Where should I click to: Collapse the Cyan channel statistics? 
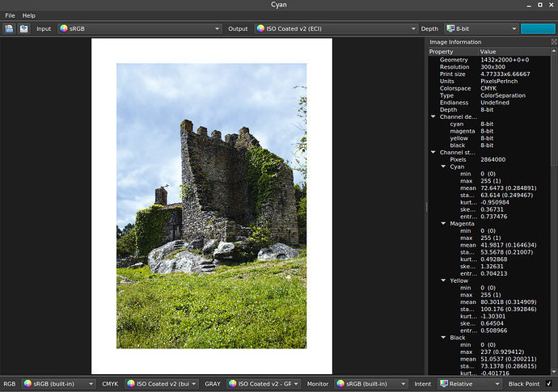click(443, 166)
